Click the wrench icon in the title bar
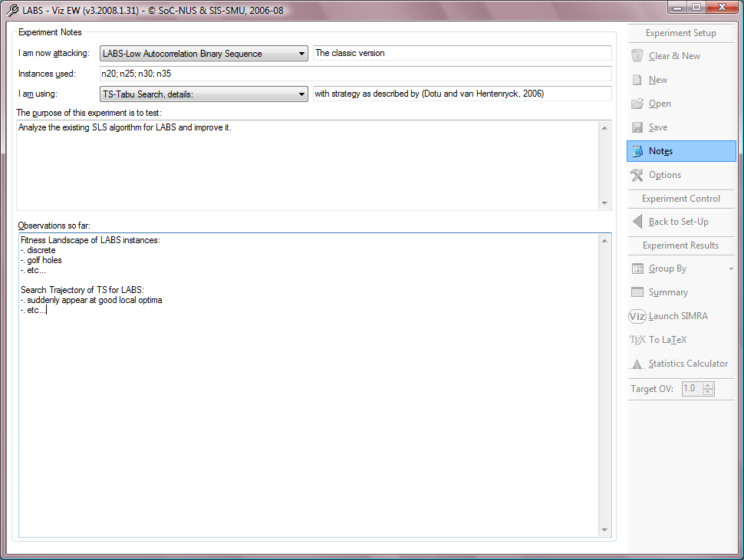This screenshot has height=560, width=744. pos(12,10)
